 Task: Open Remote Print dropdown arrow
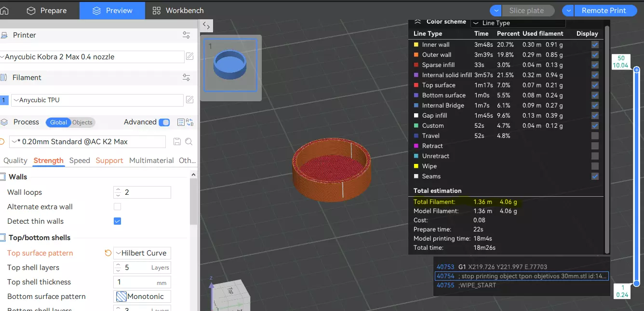pos(568,11)
